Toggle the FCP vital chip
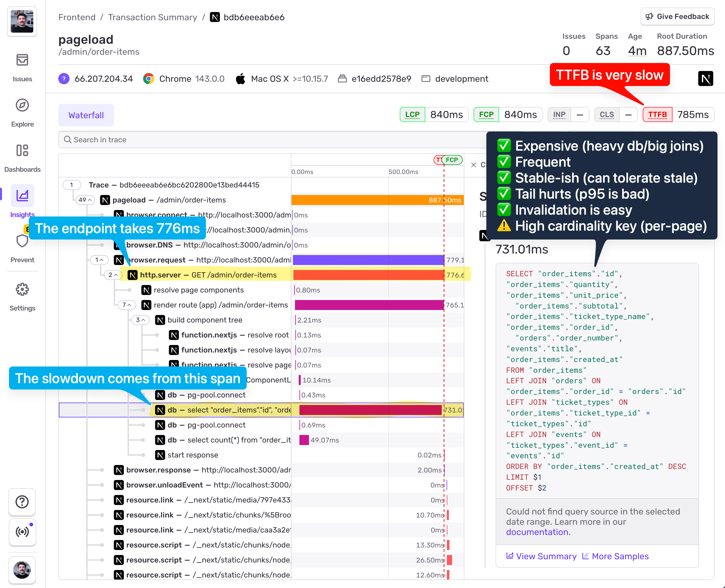This screenshot has height=588, width=725. (x=486, y=114)
